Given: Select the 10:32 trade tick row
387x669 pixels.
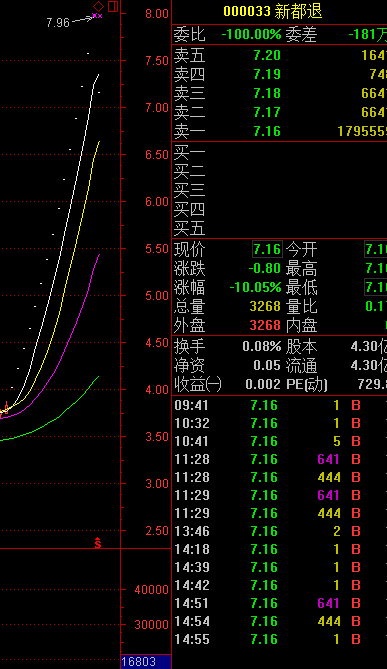Looking at the screenshot, I should [x=279, y=423].
